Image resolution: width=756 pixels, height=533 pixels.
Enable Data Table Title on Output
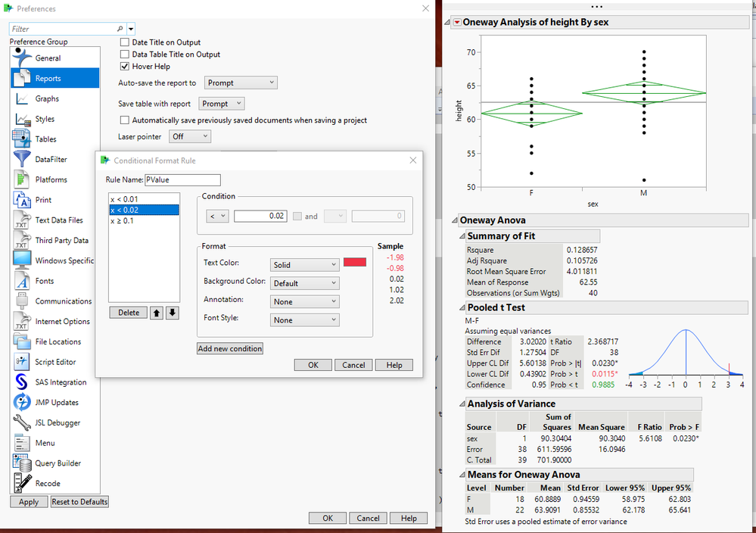click(125, 55)
